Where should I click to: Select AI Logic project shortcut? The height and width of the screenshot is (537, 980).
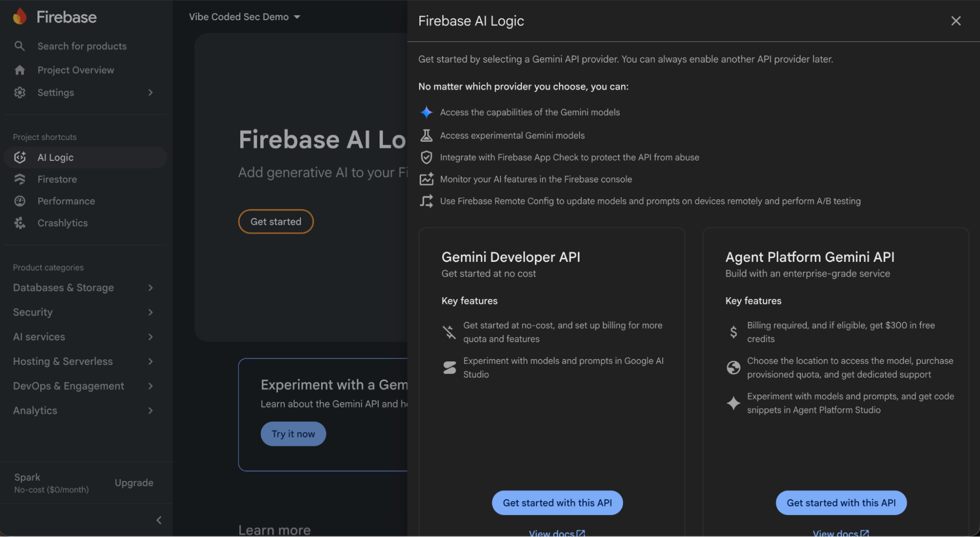[85, 157]
